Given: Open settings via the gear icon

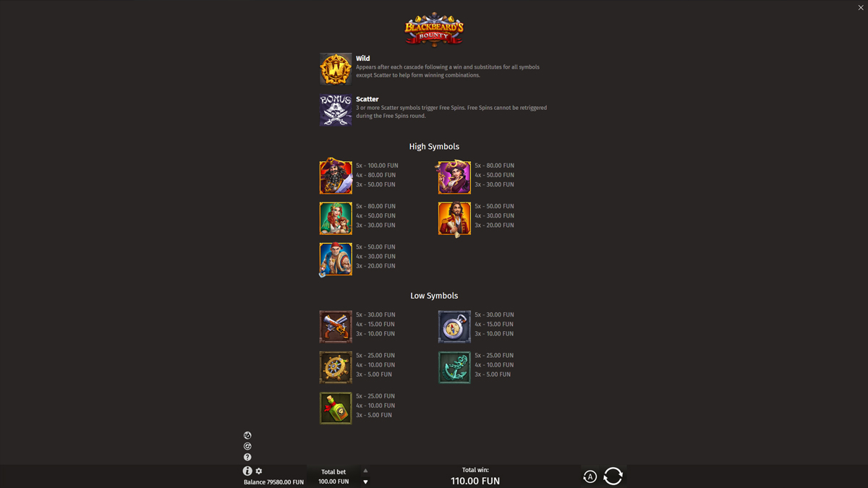Looking at the screenshot, I should point(259,471).
